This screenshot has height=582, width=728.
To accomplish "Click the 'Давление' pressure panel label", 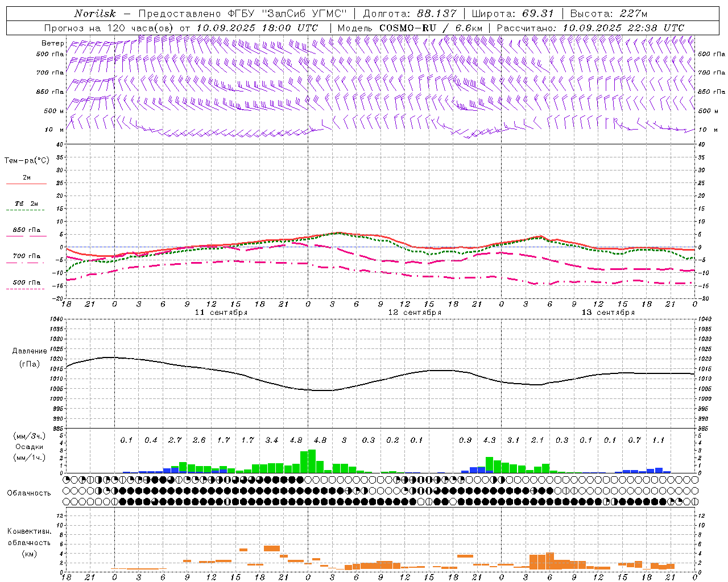I will [x=30, y=351].
